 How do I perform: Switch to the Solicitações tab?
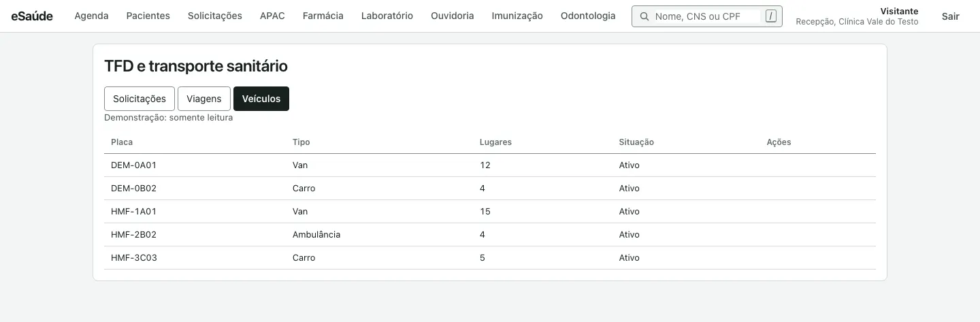click(x=140, y=99)
